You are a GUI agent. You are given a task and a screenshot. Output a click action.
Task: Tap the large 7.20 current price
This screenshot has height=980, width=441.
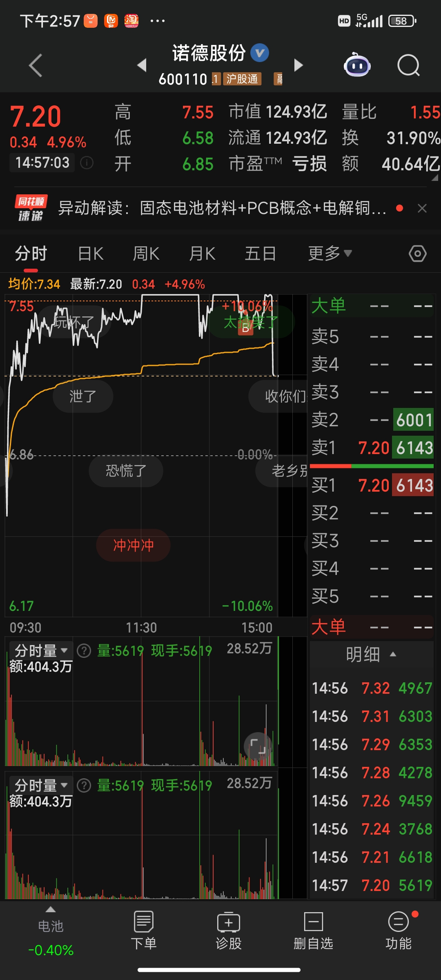[36, 116]
